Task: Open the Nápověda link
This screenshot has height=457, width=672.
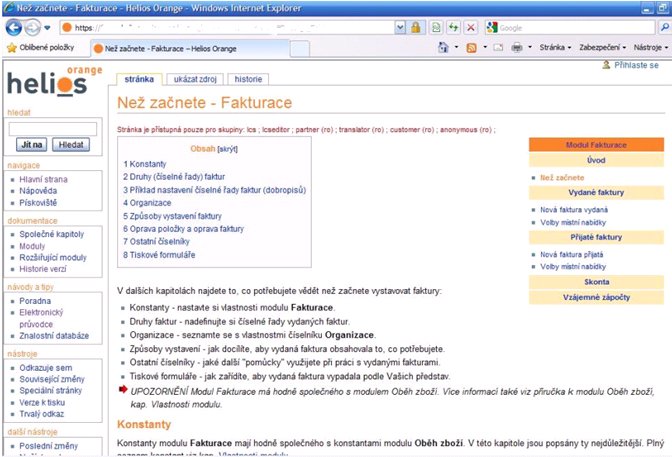Action: 38,191
